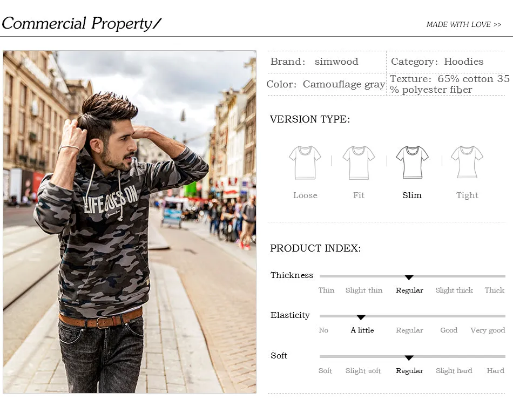This screenshot has width=513, height=420.
Task: Click the 'Regular' thickness label
Action: (x=409, y=290)
